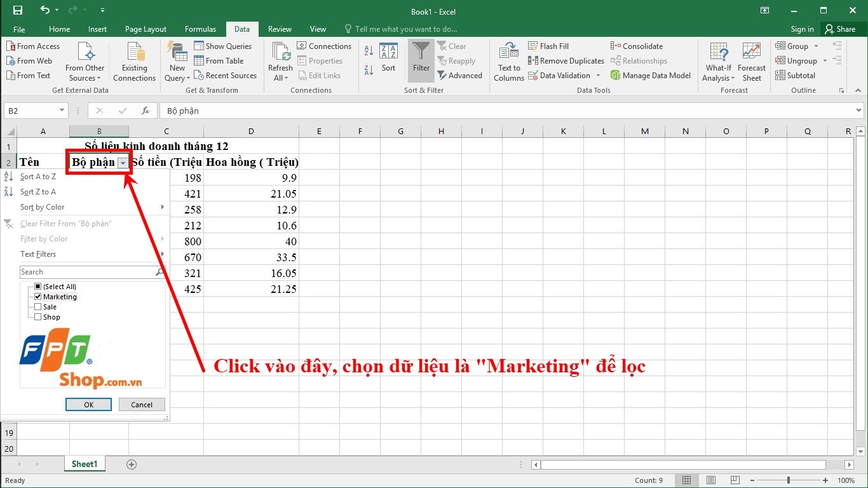Select cell containing 421

(166, 194)
